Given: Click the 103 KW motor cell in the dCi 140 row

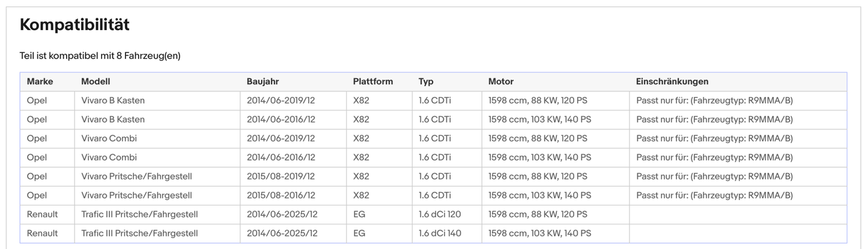Looking at the screenshot, I should coord(539,233).
